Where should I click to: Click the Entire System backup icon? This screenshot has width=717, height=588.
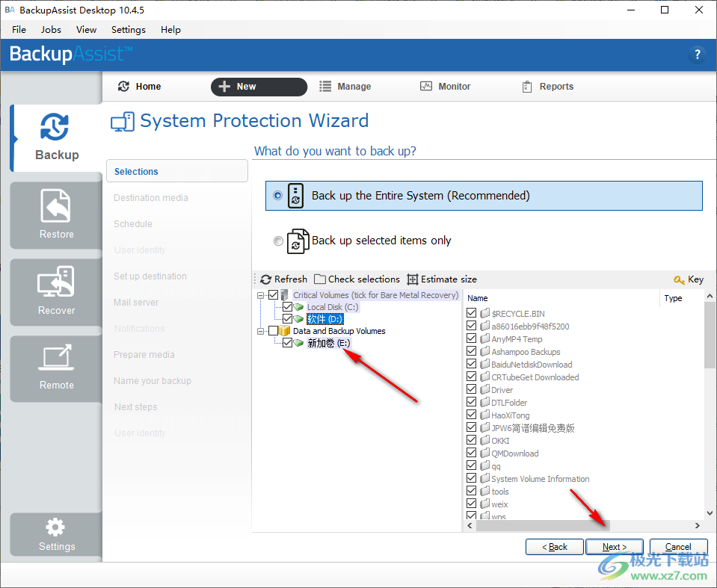click(x=296, y=196)
